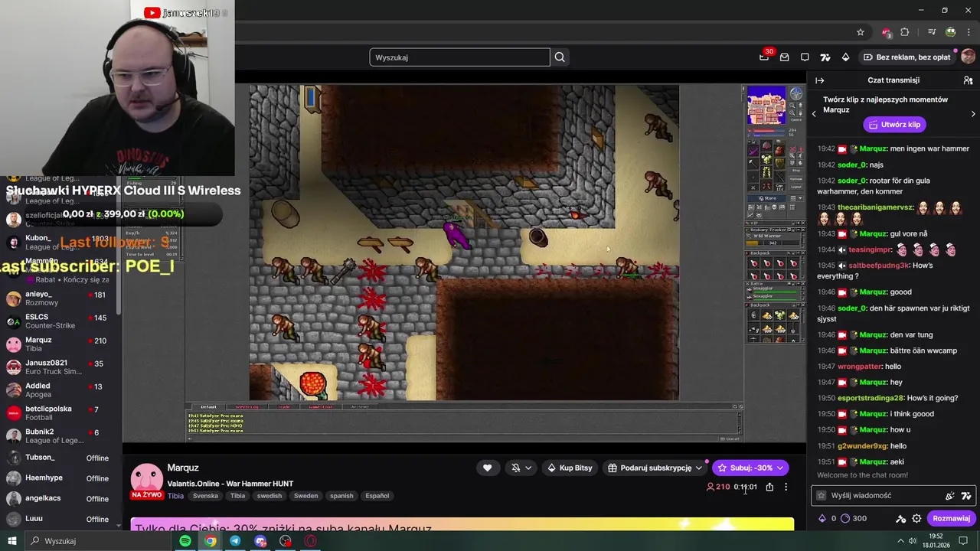Collapse the stream chat panel
The height and width of the screenshot is (551, 980).
(820, 80)
